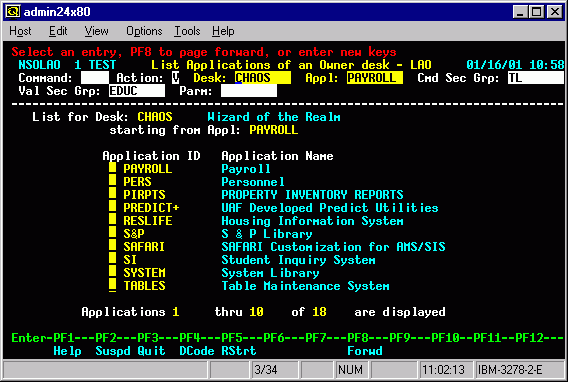Open the Options menu
This screenshot has height=382, width=568.
pyautogui.click(x=144, y=31)
